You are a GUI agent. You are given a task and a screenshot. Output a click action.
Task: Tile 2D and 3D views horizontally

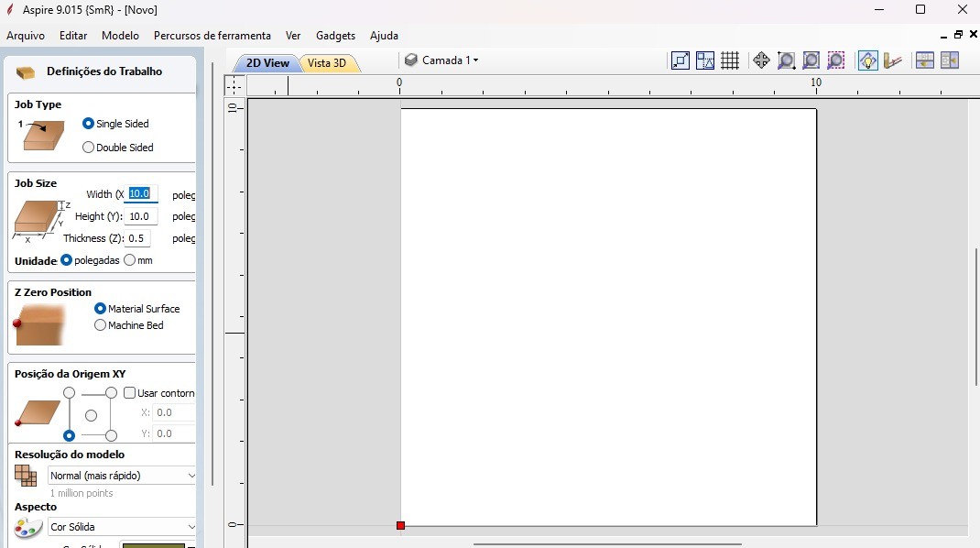[x=925, y=60]
